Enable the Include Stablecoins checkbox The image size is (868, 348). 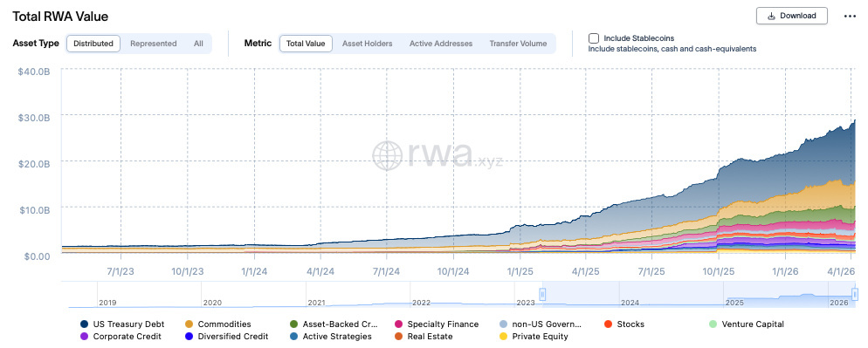594,38
